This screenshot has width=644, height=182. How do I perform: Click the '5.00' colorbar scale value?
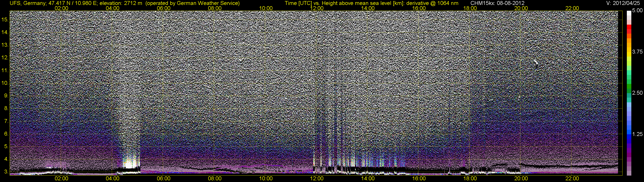coord(637,11)
